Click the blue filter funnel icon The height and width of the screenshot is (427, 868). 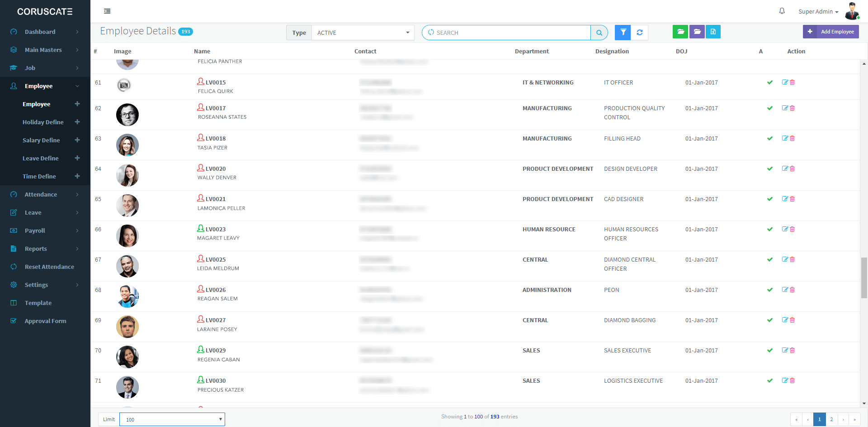[x=623, y=32]
